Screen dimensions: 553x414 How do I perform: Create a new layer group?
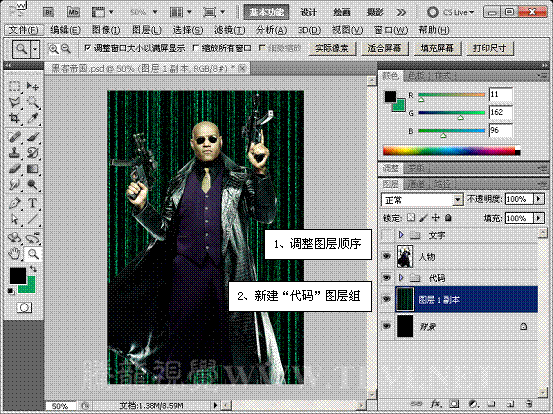(x=491, y=404)
